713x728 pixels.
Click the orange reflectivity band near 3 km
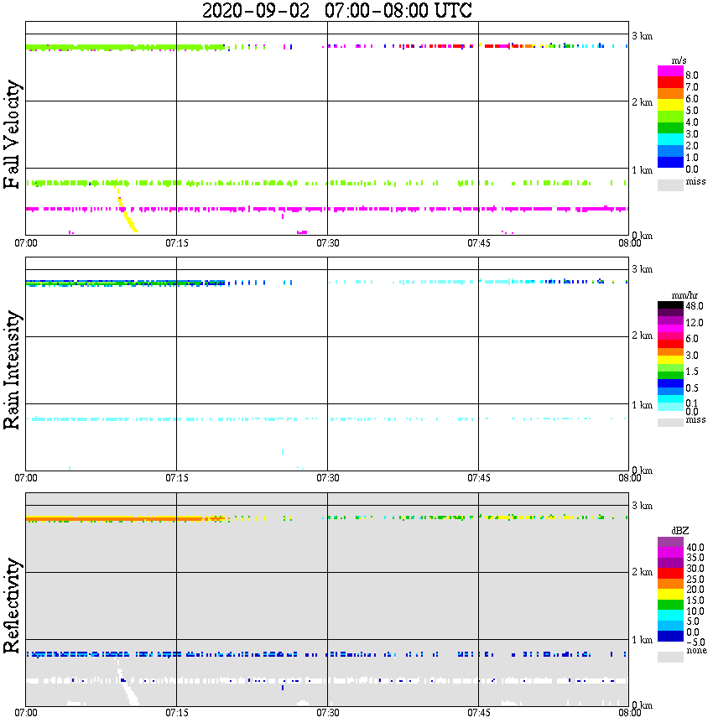click(x=126, y=518)
